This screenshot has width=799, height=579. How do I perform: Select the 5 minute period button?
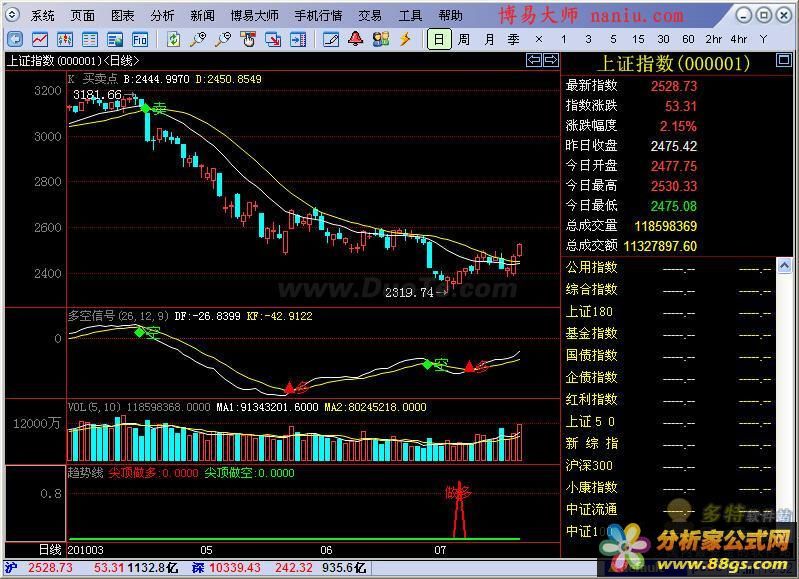coord(613,39)
